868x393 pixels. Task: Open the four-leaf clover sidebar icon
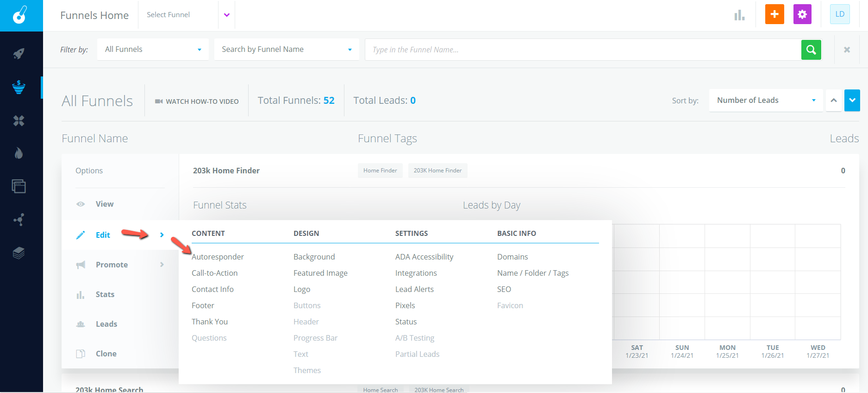coord(19,120)
